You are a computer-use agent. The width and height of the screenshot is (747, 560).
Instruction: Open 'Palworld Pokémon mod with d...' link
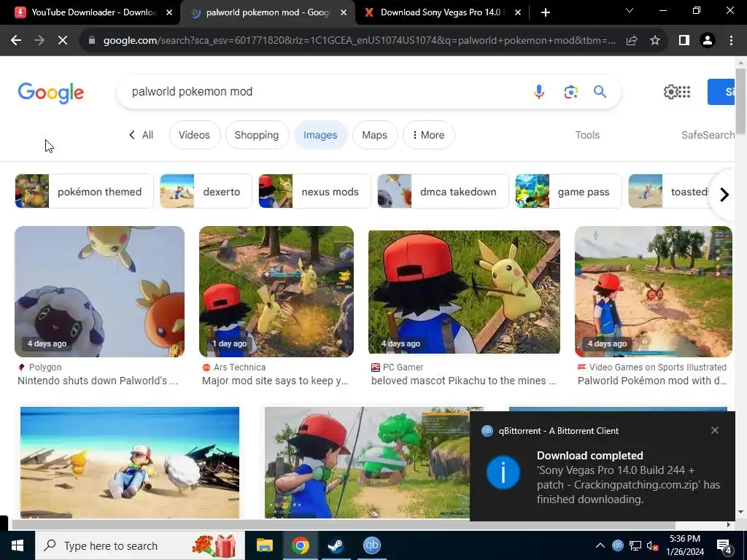[651, 381]
